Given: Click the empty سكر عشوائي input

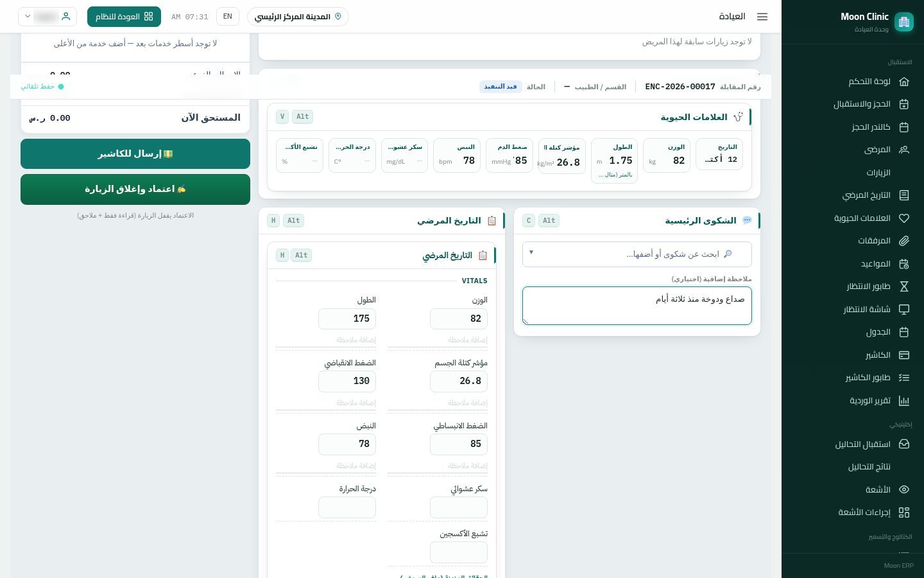Looking at the screenshot, I should [459, 507].
